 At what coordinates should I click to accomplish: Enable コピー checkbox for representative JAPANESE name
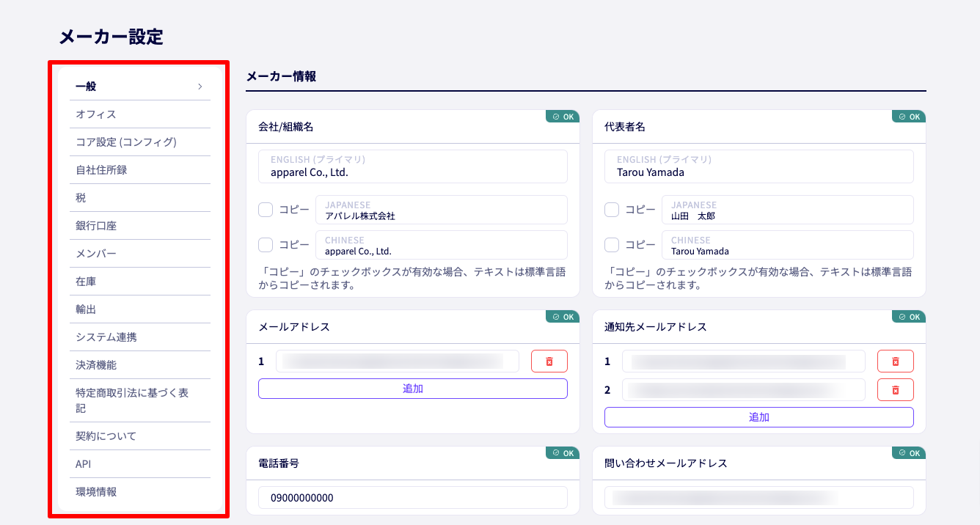click(x=612, y=210)
